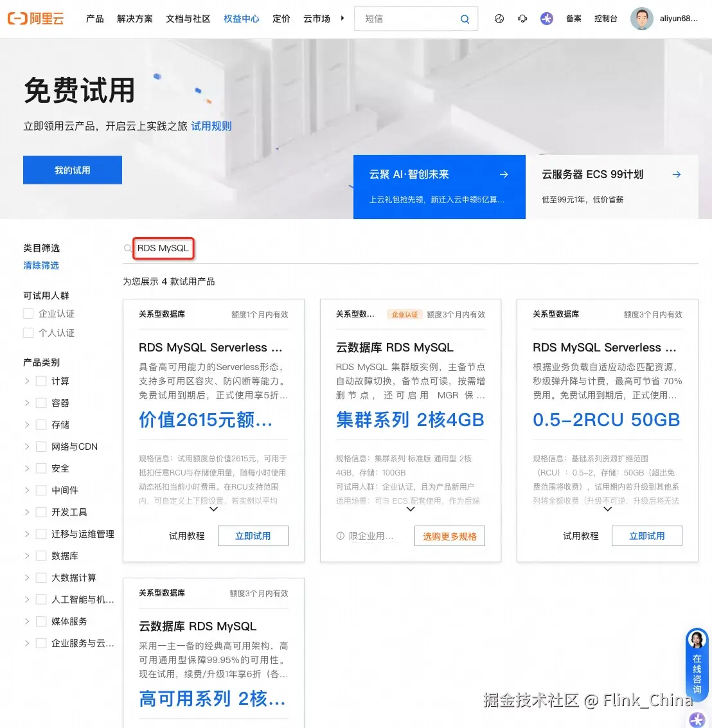Open the 产品 menu in top navigation
Viewport: 712px width, 728px height.
94,19
